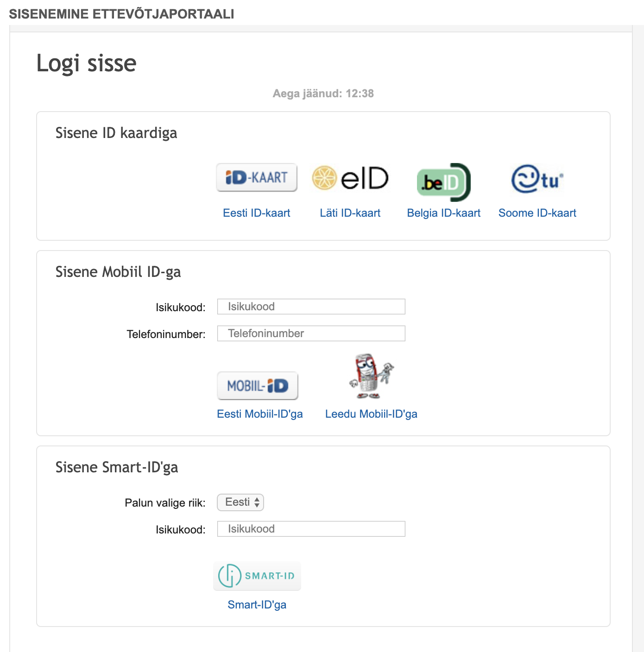Click the SMART-ID logo button
Screen dimensions: 644x652
[x=257, y=576]
